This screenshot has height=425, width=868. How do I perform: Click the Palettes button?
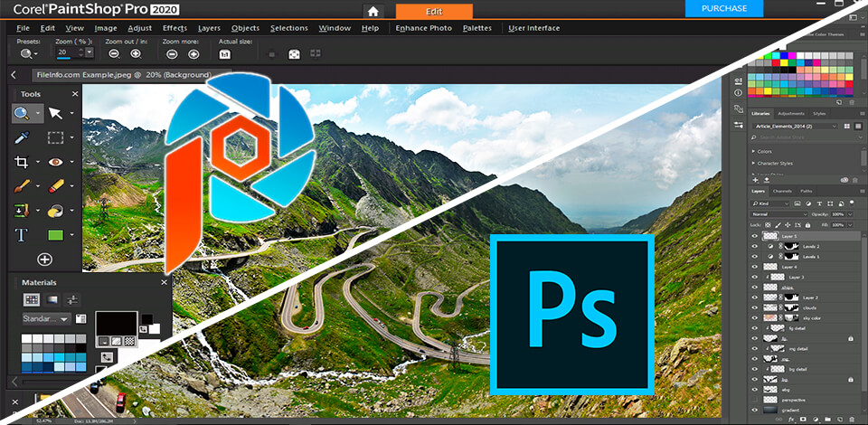click(x=477, y=28)
